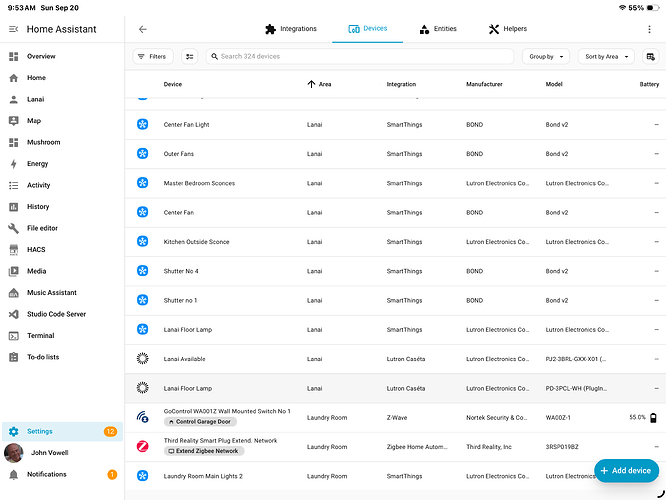666x500 pixels.
Task: Sort by the Model column header
Action: pos(554,84)
